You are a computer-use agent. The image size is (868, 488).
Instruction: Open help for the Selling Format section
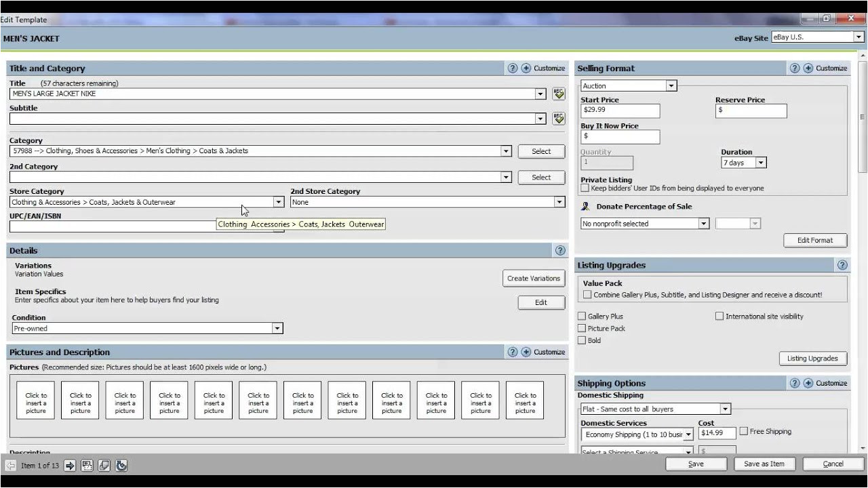(x=795, y=68)
